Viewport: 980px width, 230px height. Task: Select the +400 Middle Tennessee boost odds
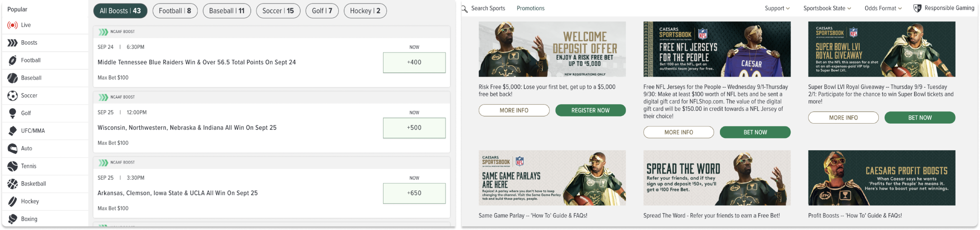coord(414,62)
